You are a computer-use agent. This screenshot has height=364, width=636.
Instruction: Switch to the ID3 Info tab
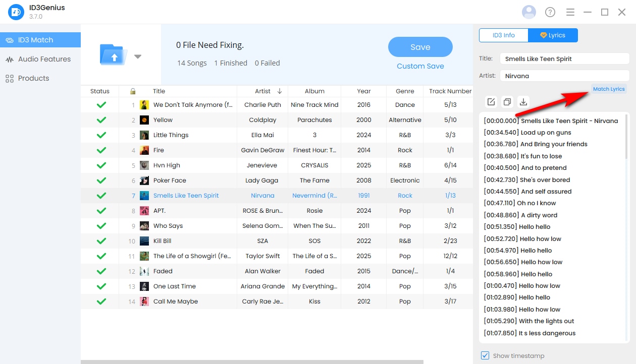pyautogui.click(x=503, y=35)
